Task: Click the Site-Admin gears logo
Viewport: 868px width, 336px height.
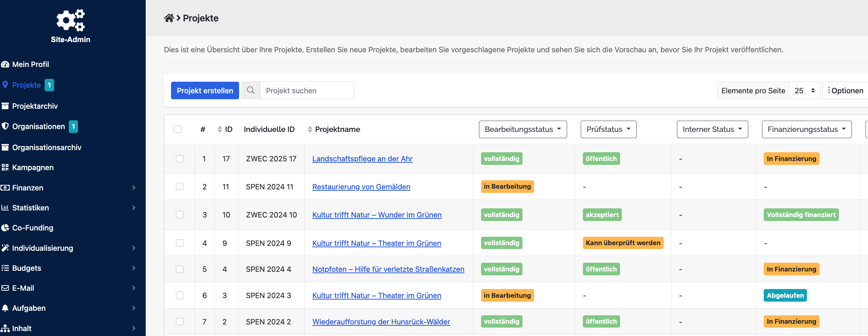Action: click(x=71, y=20)
